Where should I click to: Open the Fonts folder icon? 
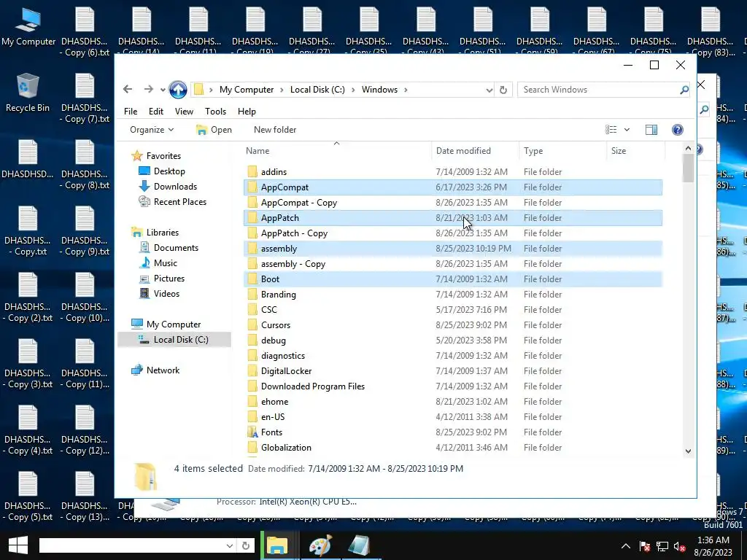(x=252, y=432)
